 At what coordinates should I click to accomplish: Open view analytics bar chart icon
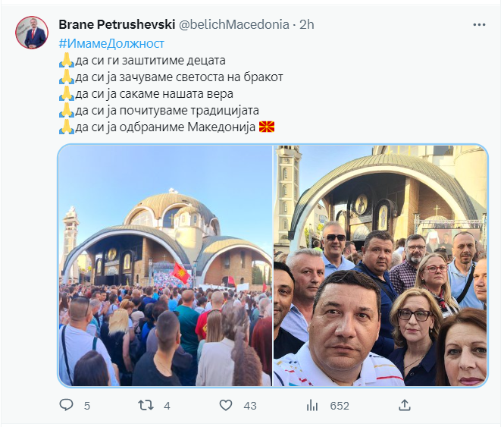tap(312, 406)
